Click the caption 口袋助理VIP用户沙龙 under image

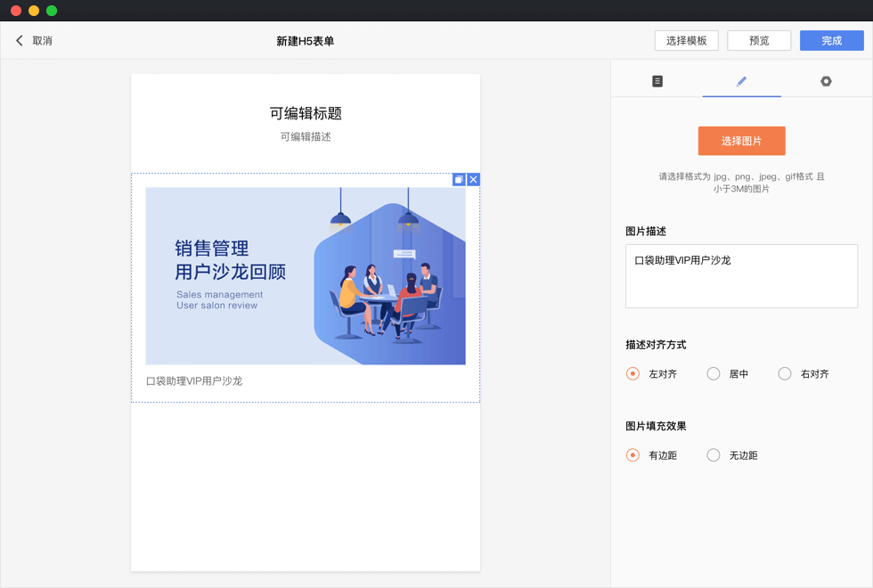click(194, 381)
